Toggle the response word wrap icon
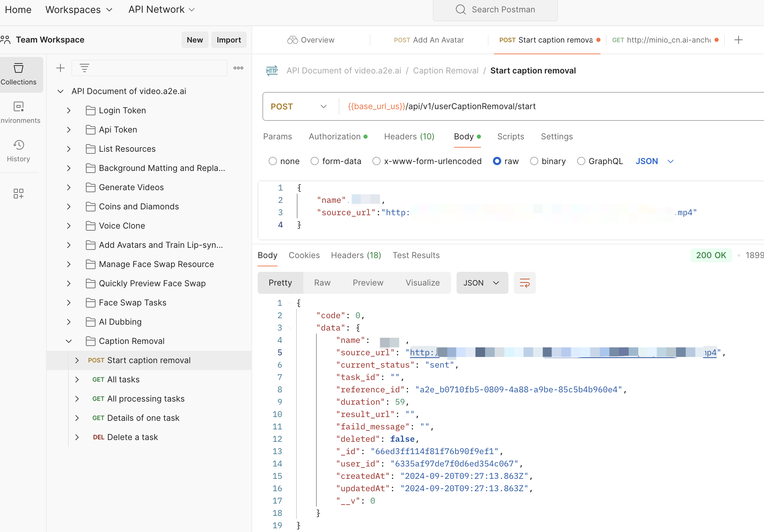The width and height of the screenshot is (764, 532). click(x=525, y=283)
